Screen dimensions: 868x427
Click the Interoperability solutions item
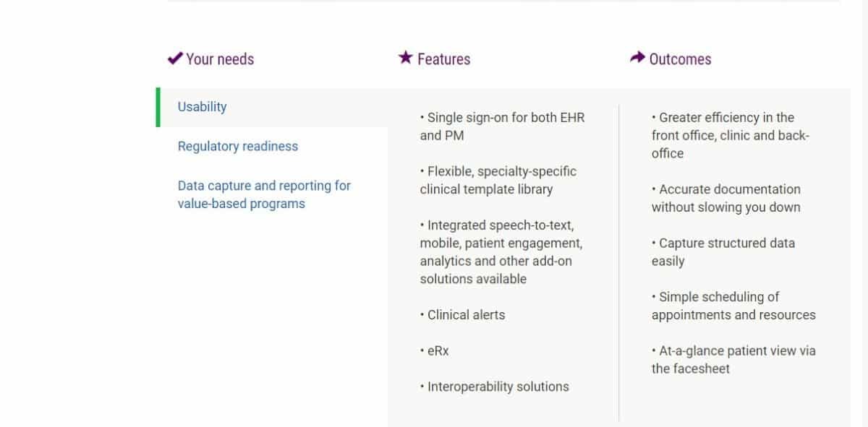pos(498,387)
